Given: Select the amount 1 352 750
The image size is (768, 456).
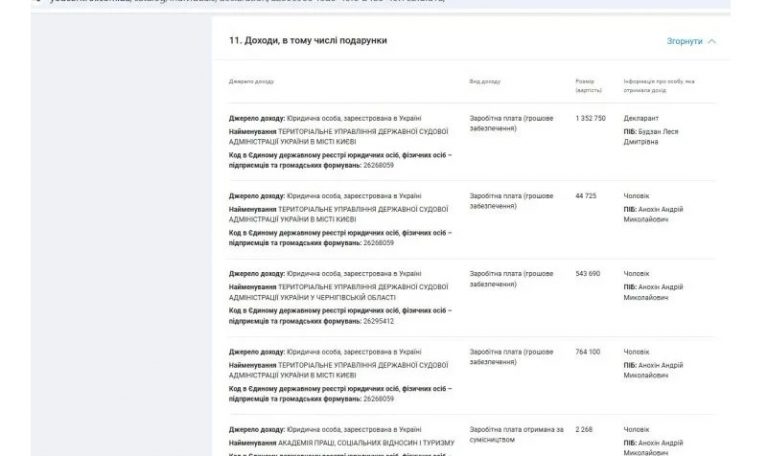Looking at the screenshot, I should coord(590,119).
